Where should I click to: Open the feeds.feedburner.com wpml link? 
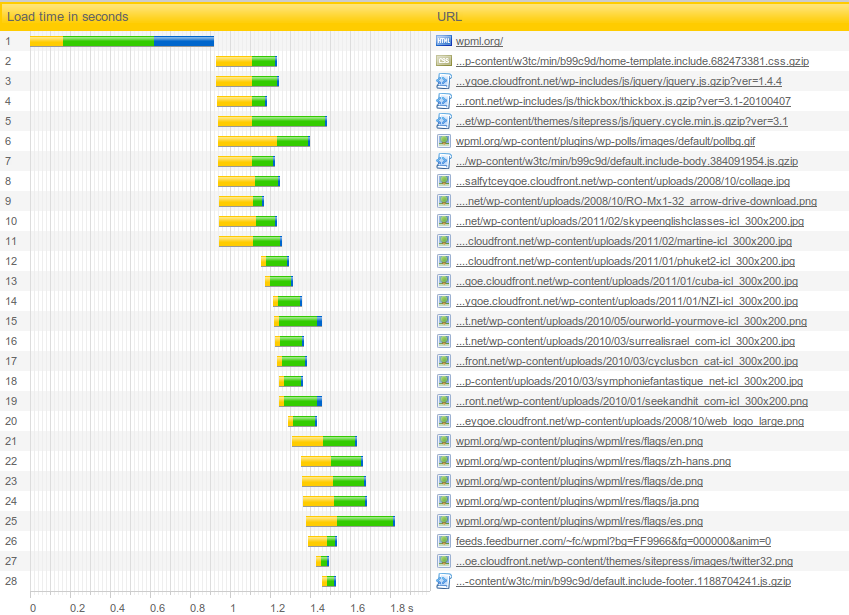[613, 541]
